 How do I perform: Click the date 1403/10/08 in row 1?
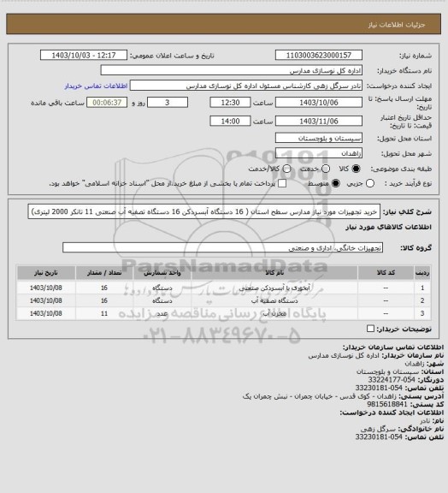pos(46,288)
